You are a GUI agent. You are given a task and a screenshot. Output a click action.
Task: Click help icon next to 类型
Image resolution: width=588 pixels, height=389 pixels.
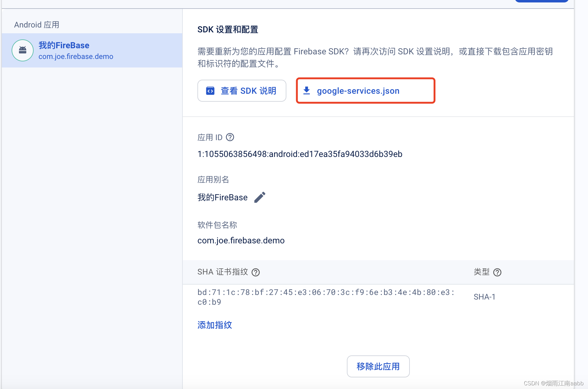pyautogui.click(x=497, y=272)
